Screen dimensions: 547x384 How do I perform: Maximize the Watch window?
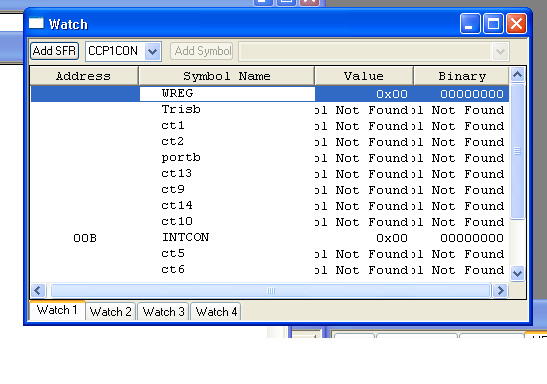[493, 24]
